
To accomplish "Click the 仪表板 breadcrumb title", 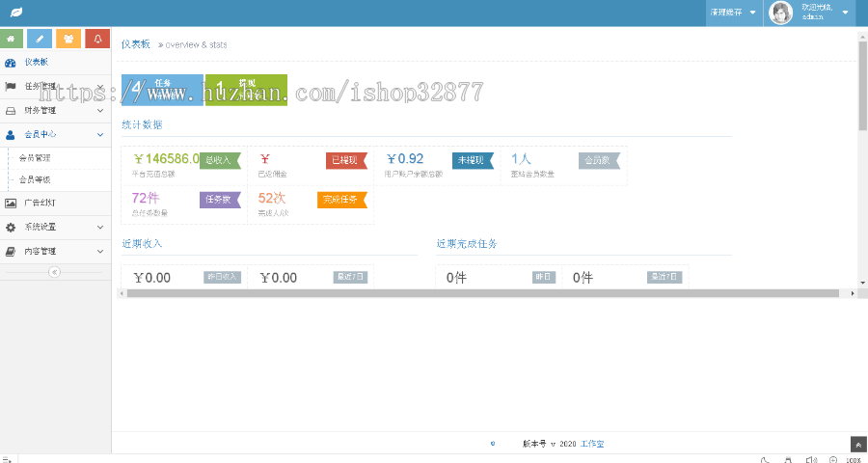I will [x=136, y=44].
